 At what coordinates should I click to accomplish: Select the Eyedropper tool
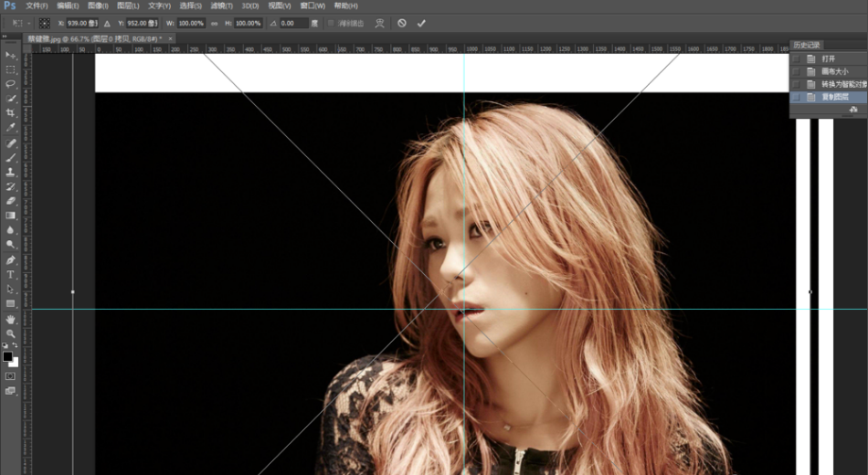pyautogui.click(x=11, y=127)
